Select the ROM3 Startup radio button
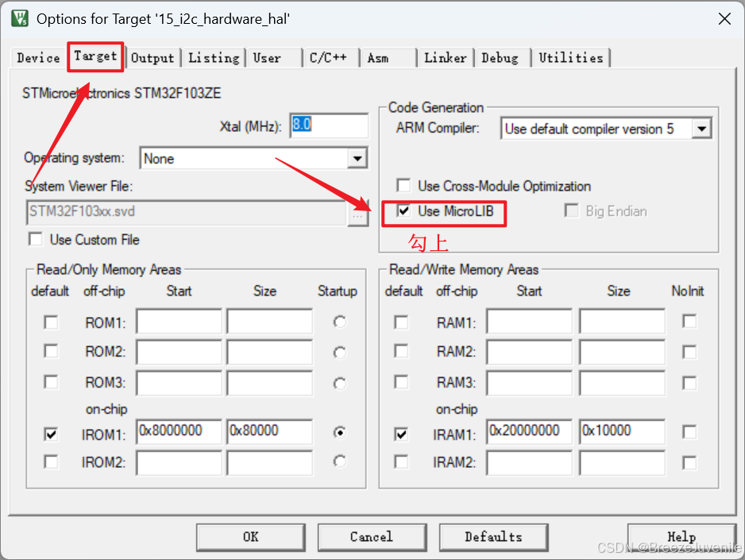This screenshot has height=560, width=745. 340,384
